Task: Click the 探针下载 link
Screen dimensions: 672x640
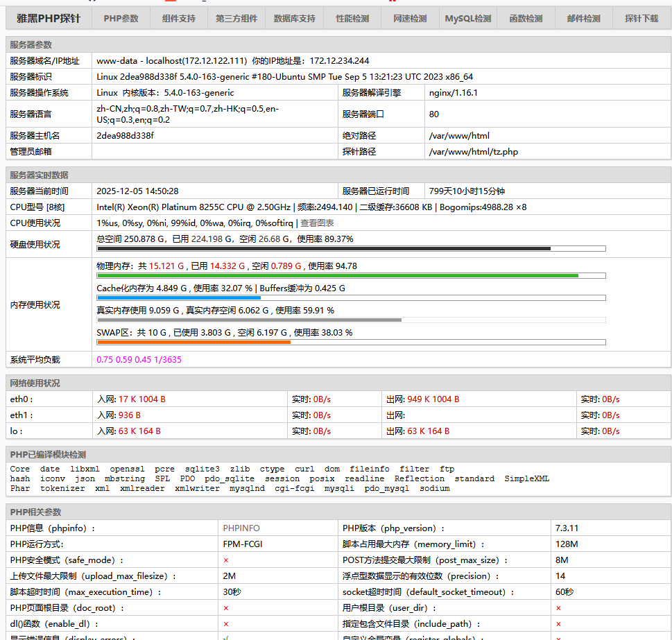Action: pyautogui.click(x=641, y=19)
